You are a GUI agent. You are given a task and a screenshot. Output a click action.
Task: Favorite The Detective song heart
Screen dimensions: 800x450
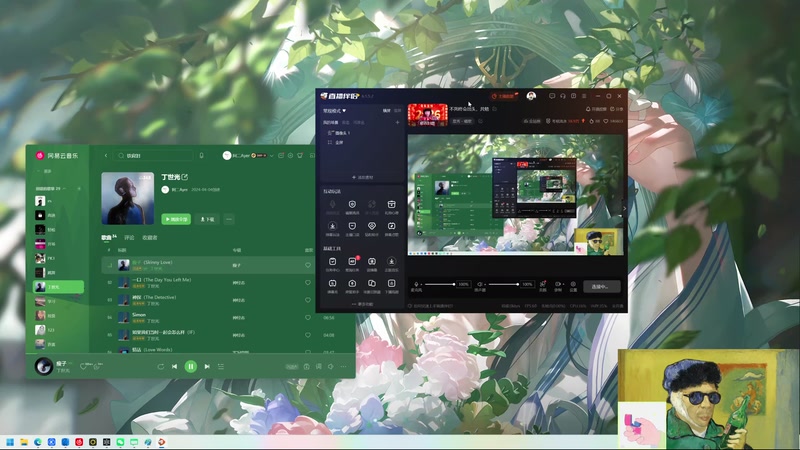click(308, 300)
